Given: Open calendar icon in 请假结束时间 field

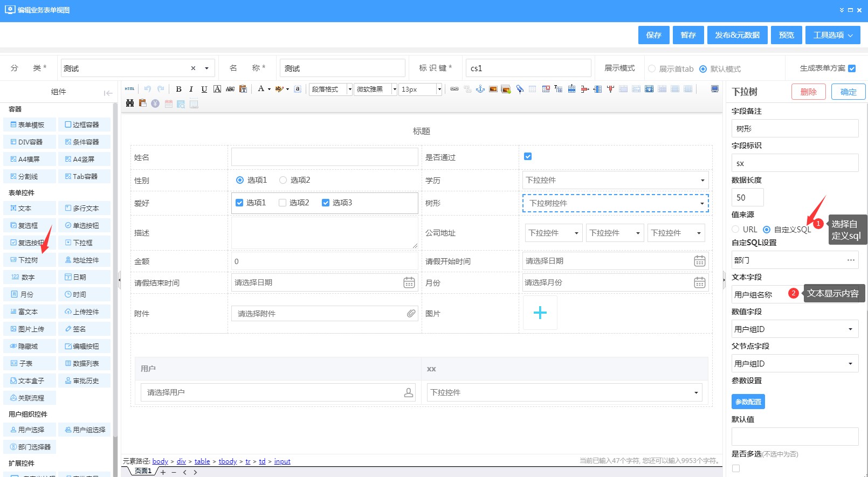Looking at the screenshot, I should [x=409, y=282].
